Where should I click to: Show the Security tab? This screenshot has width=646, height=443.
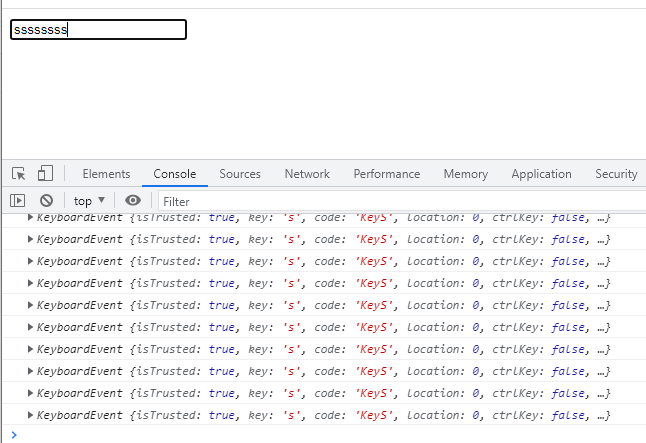(x=616, y=174)
